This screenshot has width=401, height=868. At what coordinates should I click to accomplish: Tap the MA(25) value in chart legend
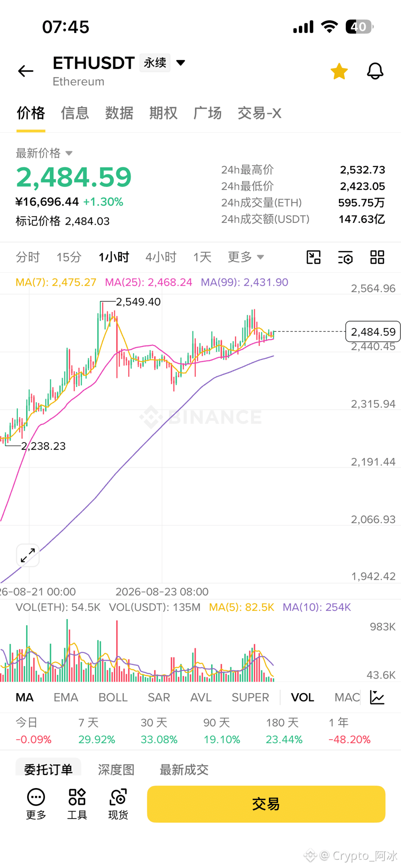pyautogui.click(x=149, y=282)
